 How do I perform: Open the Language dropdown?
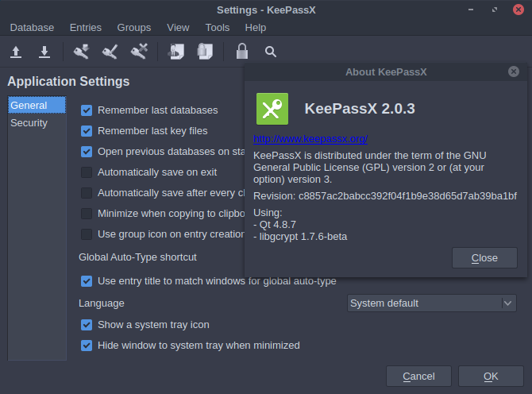tap(432, 303)
